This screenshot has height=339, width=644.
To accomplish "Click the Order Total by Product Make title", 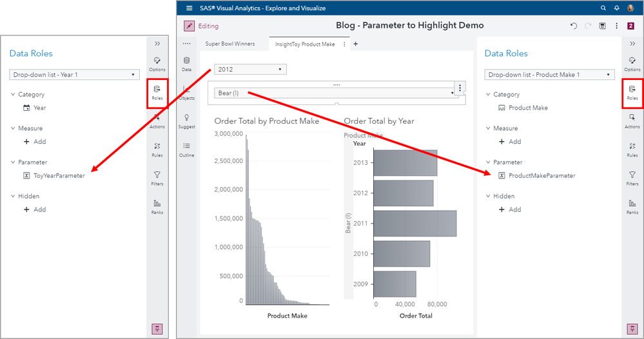I will click(266, 121).
